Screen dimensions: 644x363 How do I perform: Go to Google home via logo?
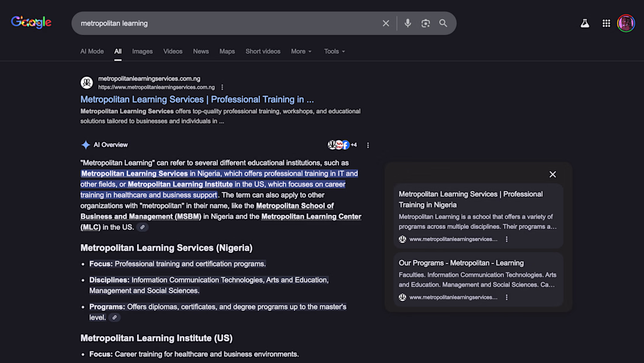pos(31,22)
